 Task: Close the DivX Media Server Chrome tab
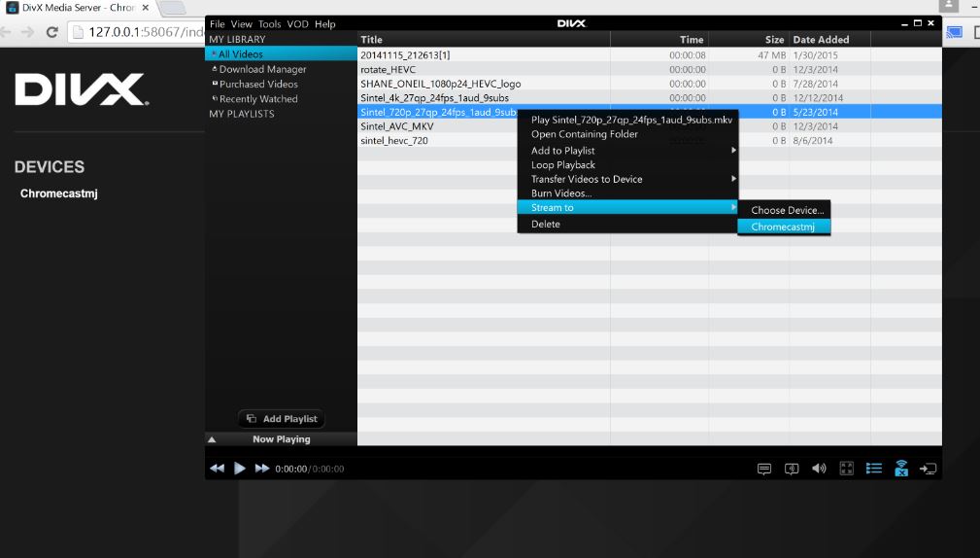click(x=145, y=8)
